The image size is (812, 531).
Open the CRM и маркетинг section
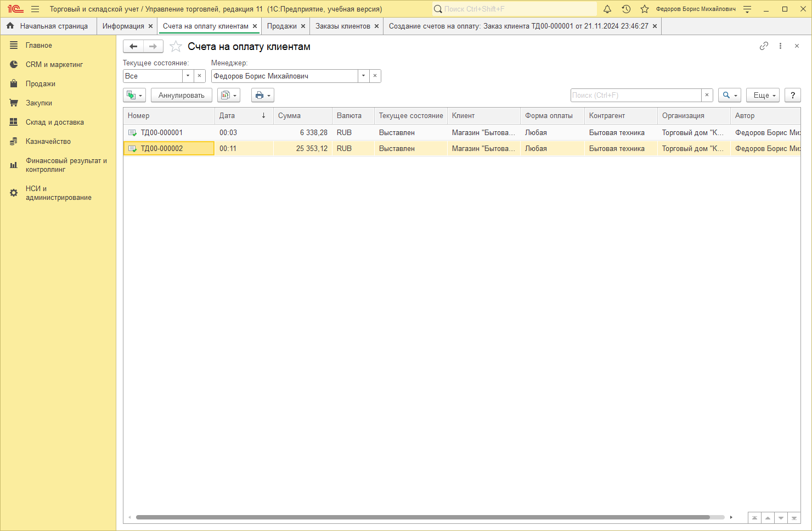point(58,65)
